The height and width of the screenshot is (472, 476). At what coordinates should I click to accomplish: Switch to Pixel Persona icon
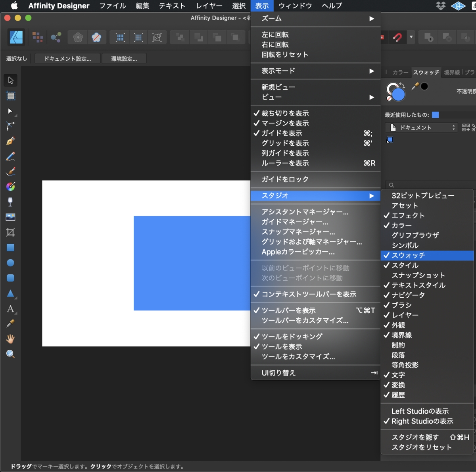pyautogui.click(x=38, y=37)
